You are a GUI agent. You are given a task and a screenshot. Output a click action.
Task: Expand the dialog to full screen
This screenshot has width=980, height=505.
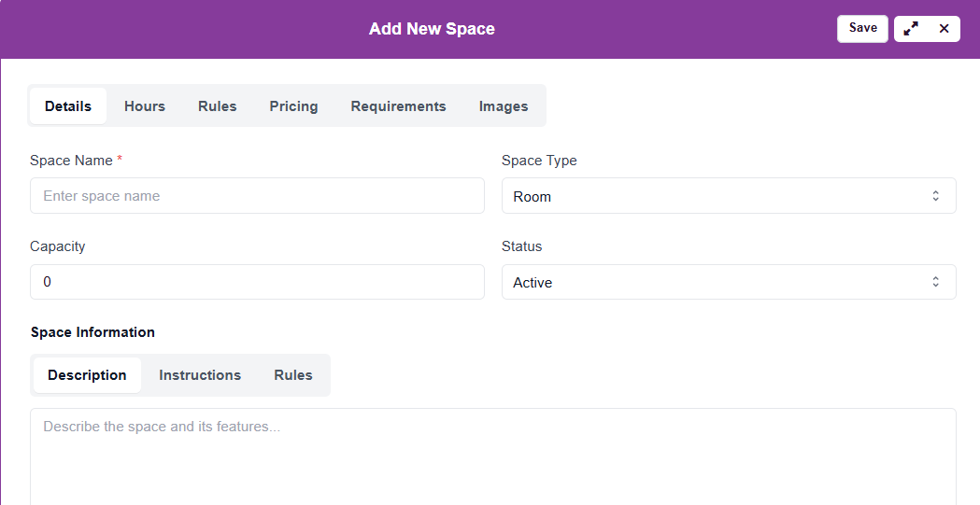click(911, 29)
